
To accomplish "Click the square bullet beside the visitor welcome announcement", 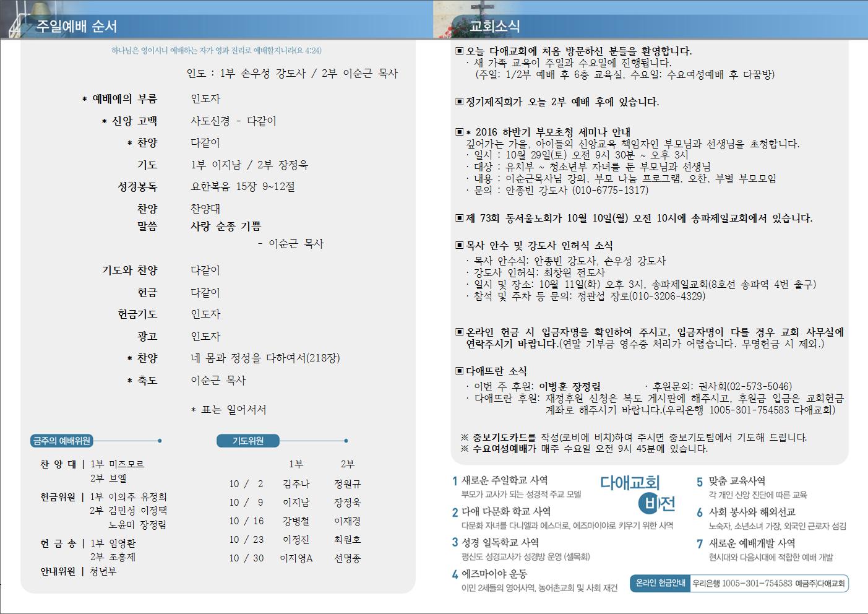I will click(x=459, y=51).
